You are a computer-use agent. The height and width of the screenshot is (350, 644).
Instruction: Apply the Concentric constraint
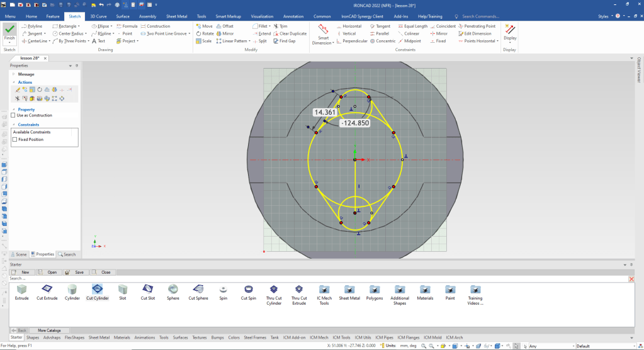point(385,41)
